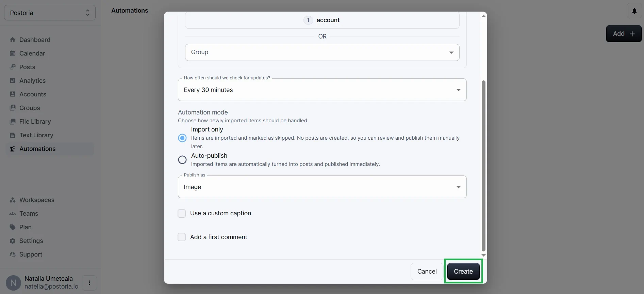Click the Natalia Umetcaia name
The width and height of the screenshot is (644, 294).
click(x=49, y=278)
